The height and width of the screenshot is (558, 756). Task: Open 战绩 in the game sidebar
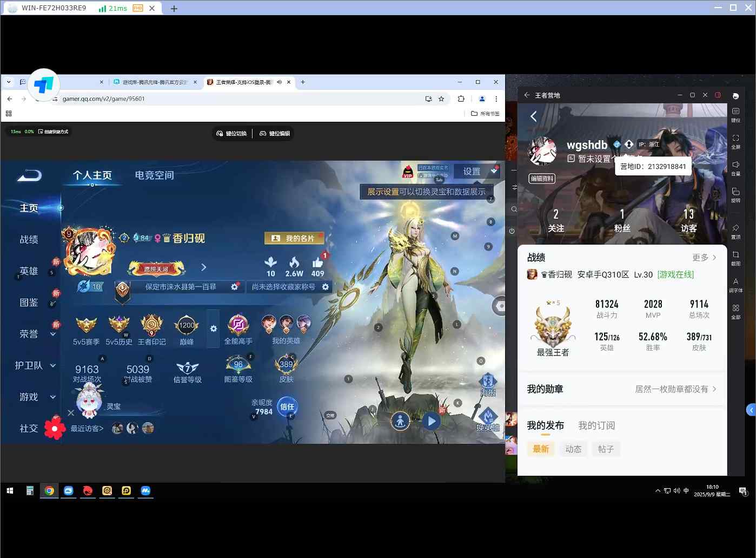pyautogui.click(x=29, y=239)
